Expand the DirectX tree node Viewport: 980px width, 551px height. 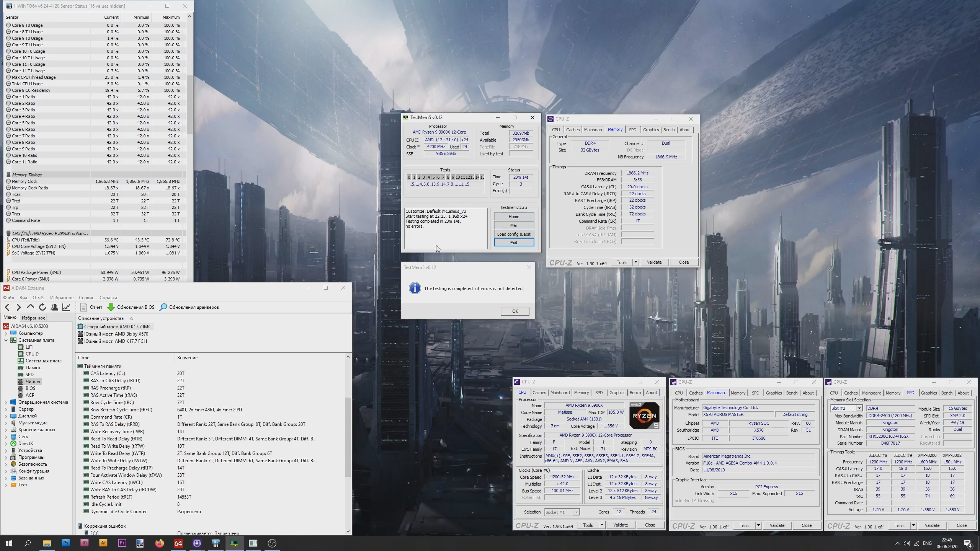click(x=6, y=443)
